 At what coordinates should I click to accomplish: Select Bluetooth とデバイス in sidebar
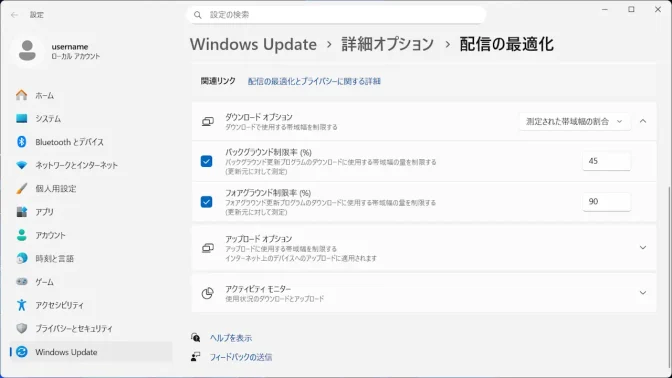point(91,142)
